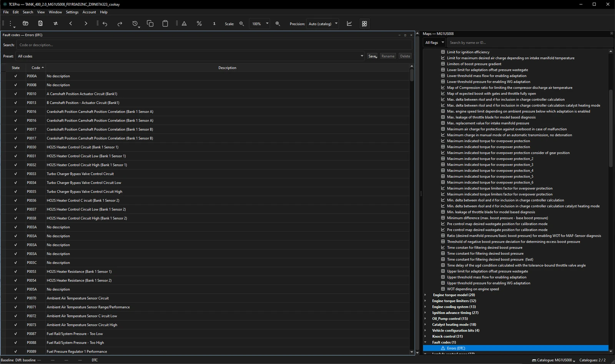Click the Rename preset button
The width and height of the screenshot is (615, 364).
tap(388, 56)
